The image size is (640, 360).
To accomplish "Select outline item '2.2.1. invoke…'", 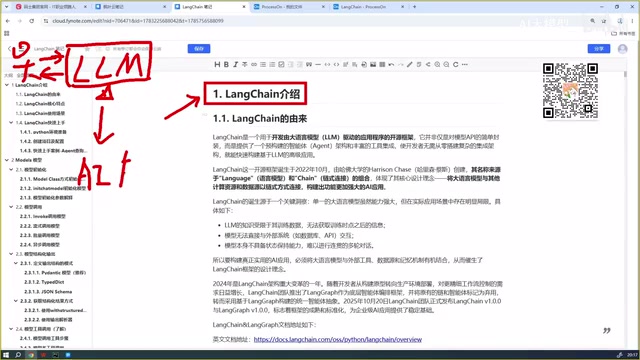I will [42, 216].
